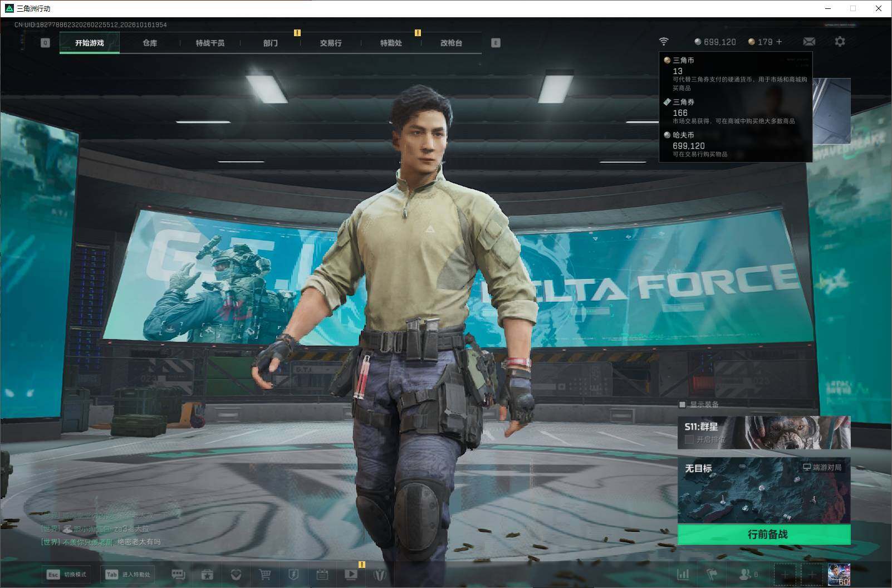The height and width of the screenshot is (588, 892).
Task: Click the flag icon in bottom bar
Action: point(712,574)
